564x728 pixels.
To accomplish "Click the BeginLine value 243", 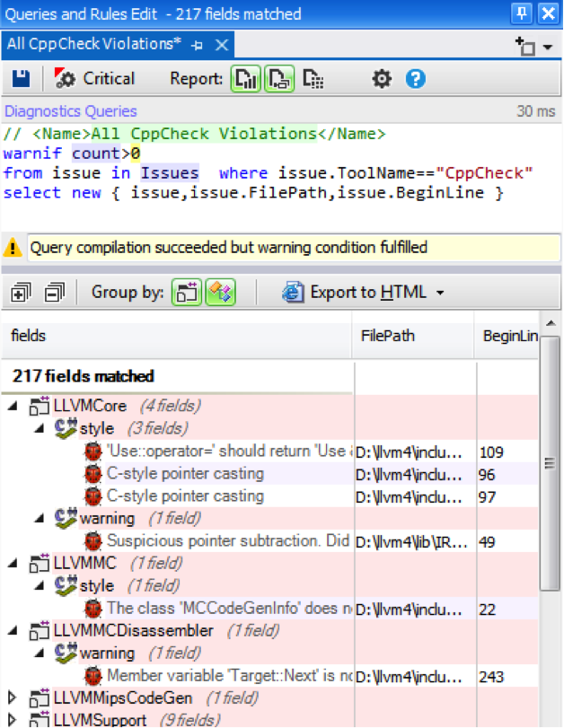I will click(x=491, y=677).
